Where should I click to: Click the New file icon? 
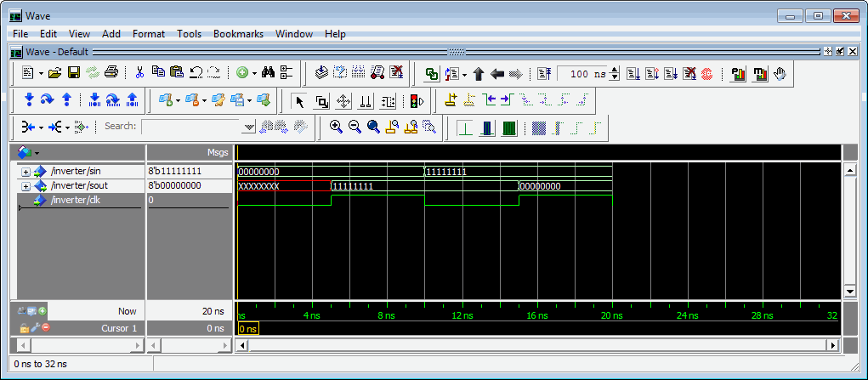click(x=28, y=72)
